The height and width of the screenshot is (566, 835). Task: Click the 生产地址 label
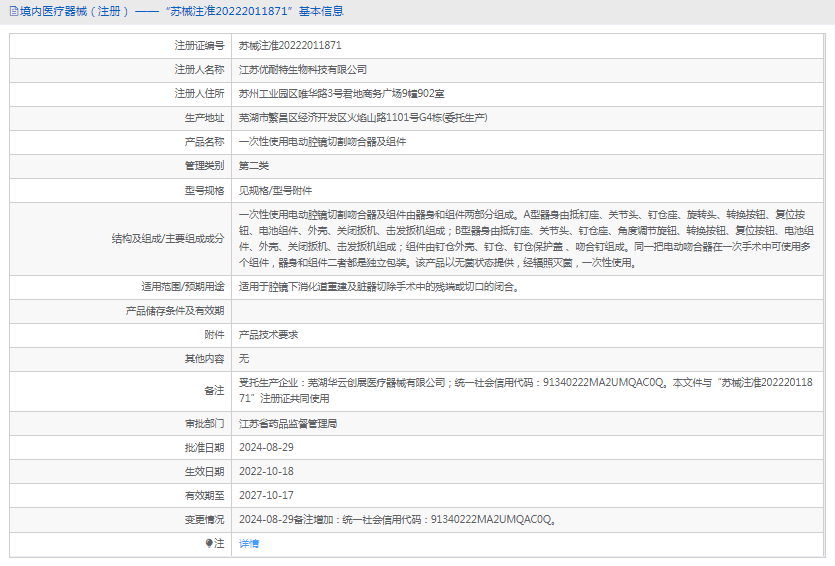204,118
